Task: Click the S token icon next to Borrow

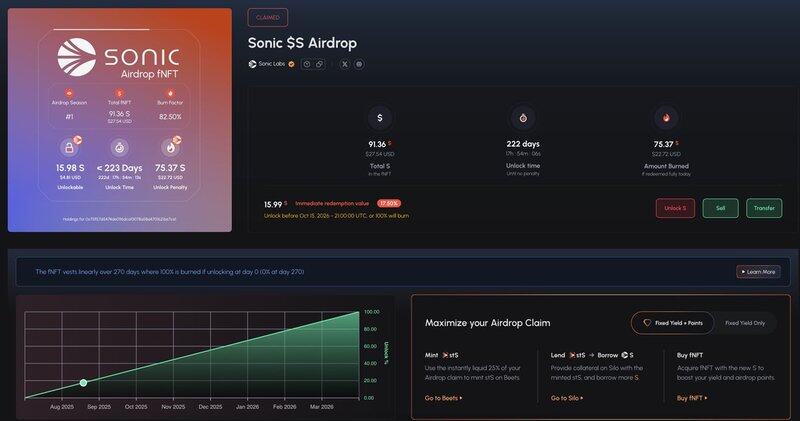Action: pos(624,355)
